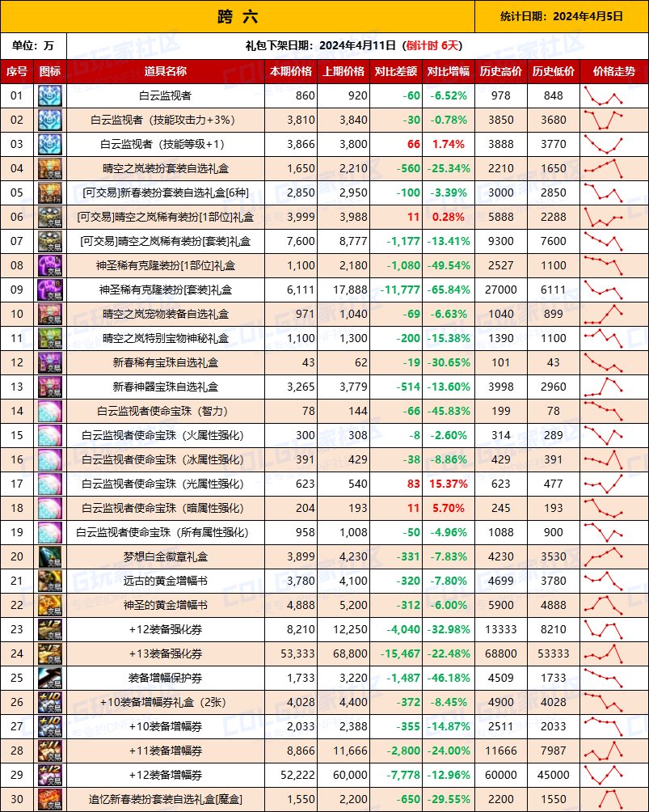The image size is (649, 812).
Task: Click the icon in row 05 新春装扮套装自选礼盒
Action: point(50,192)
